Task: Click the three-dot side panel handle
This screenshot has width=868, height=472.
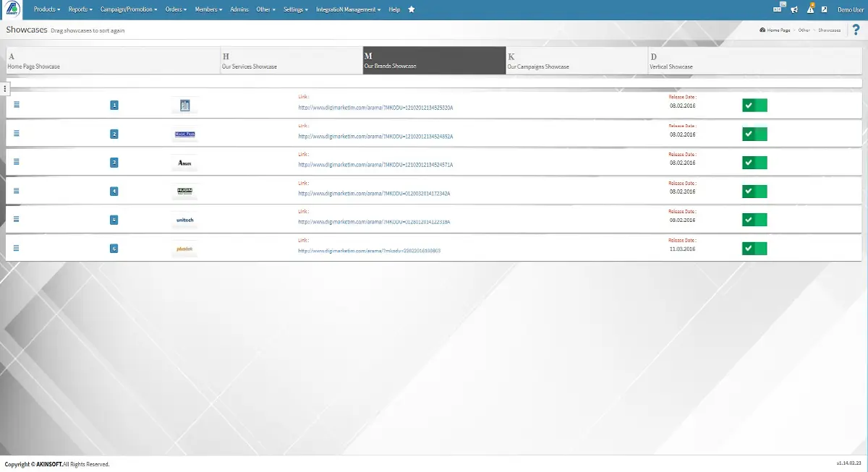Action: pyautogui.click(x=5, y=88)
